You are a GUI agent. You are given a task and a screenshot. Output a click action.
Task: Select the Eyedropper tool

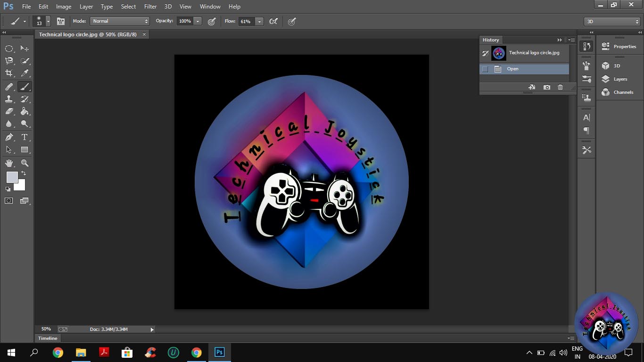(25, 73)
